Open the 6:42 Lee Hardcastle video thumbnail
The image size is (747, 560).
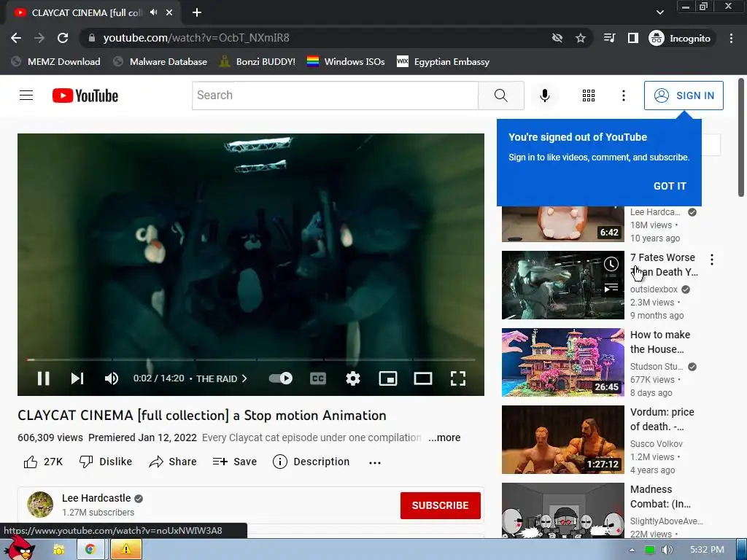tap(562, 224)
